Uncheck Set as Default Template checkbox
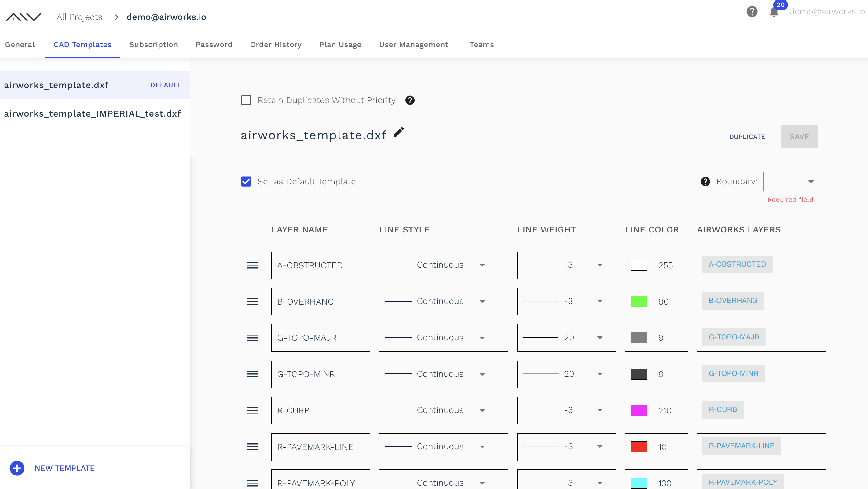The image size is (868, 489). pos(246,181)
